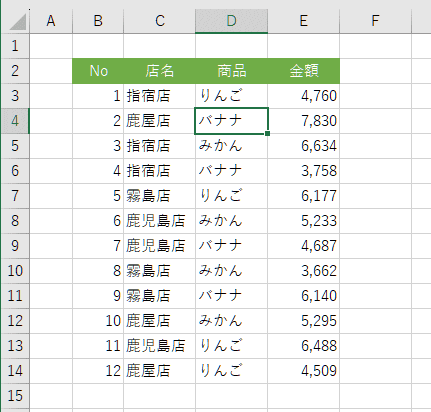Viewport: 431px width, 412px height.
Task: Select column E header
Action: (303, 21)
